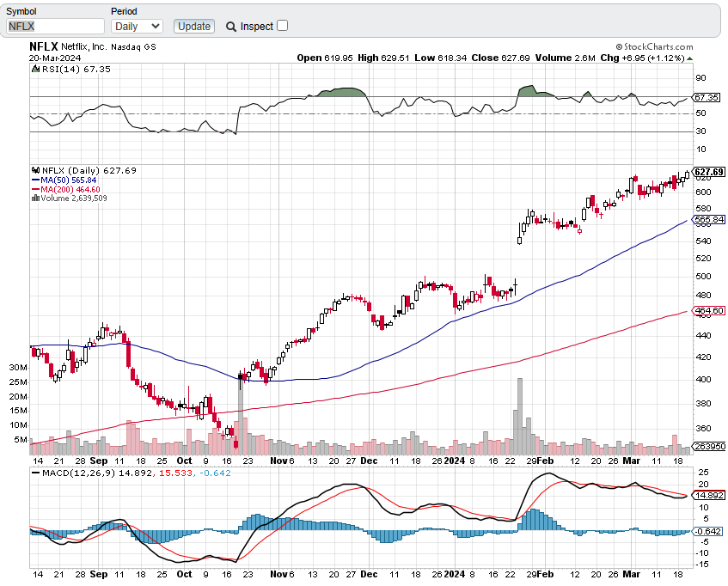The image size is (728, 586).
Task: Click the blue MA(50) legend color swatch
Action: (x=35, y=180)
